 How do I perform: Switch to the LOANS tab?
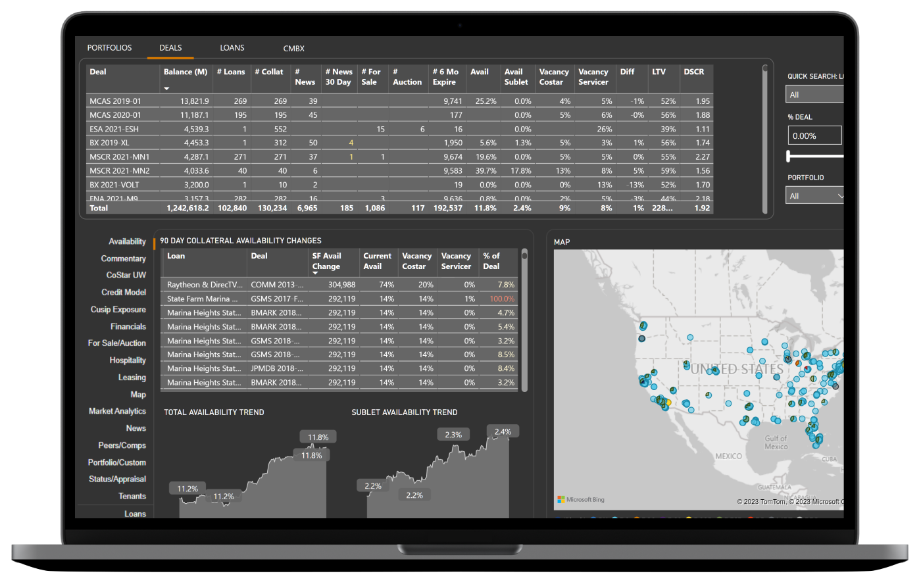pos(232,48)
